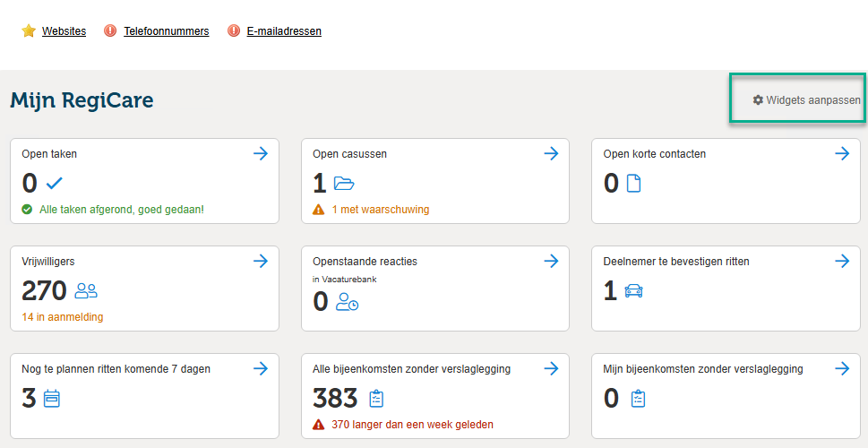Click the Alle bijeenkomsten zonder verslaglegging title
868x448 pixels.
pyautogui.click(x=411, y=369)
